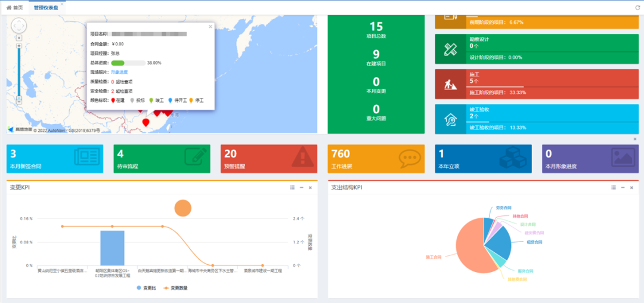Close the project info popup
644x303 pixels.
210,27
